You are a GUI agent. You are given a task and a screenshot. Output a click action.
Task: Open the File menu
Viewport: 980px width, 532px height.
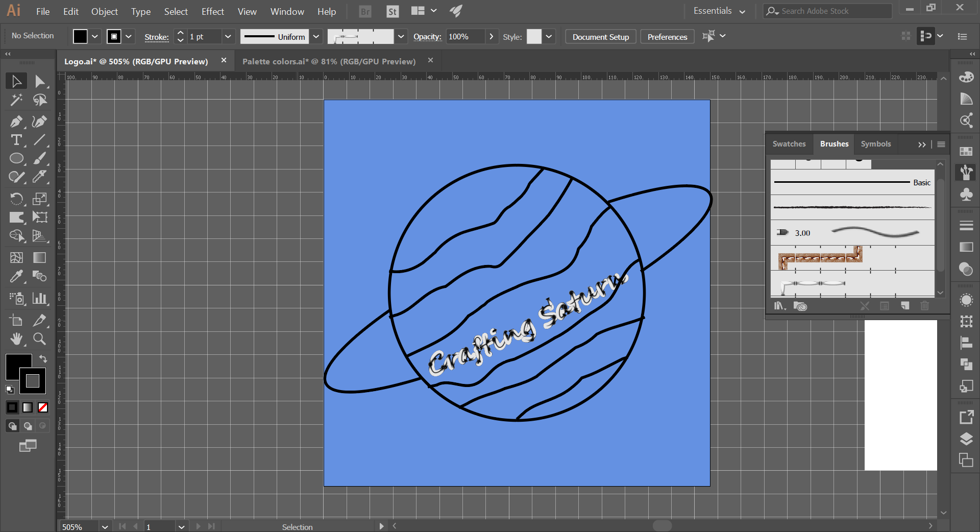point(43,11)
